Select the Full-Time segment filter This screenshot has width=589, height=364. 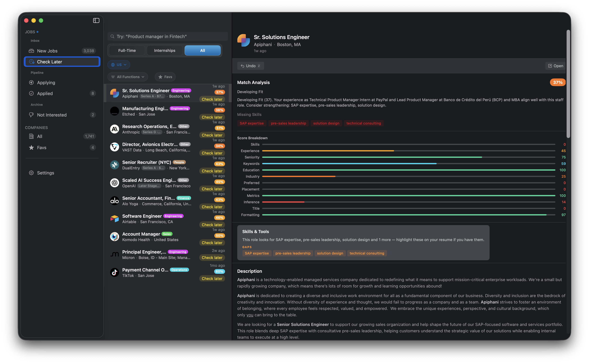127,51
